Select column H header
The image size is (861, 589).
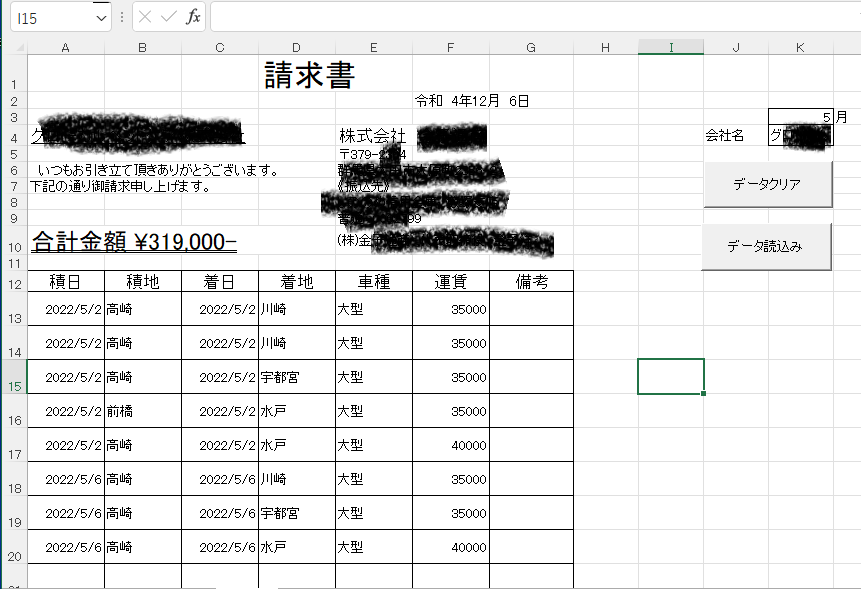(x=605, y=48)
